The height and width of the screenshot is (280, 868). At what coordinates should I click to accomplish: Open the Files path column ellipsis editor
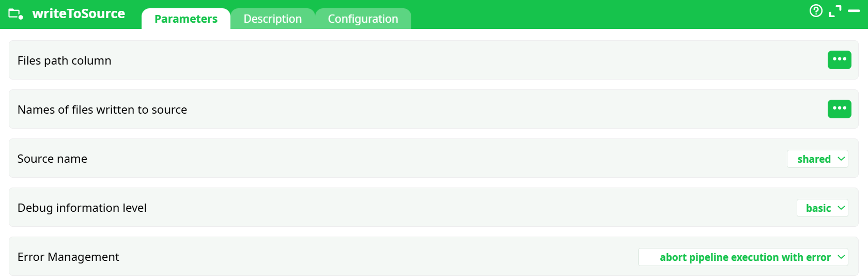(x=839, y=60)
